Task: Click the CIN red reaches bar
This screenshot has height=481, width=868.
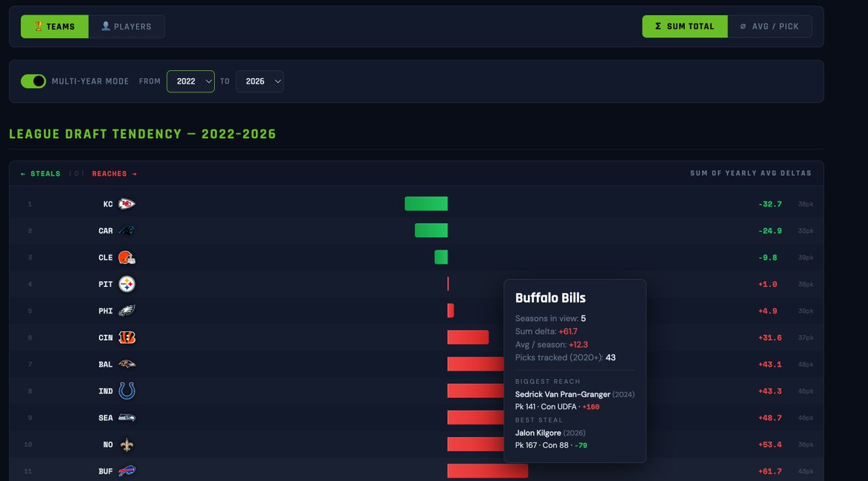Action: click(x=468, y=338)
